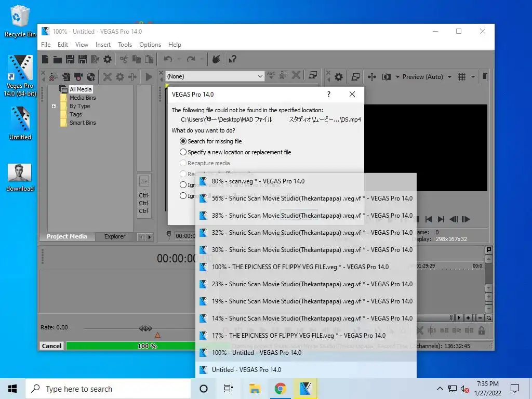
Task: Switch to '56% - Shuric Scan Movie Studio' window
Action: (306, 198)
